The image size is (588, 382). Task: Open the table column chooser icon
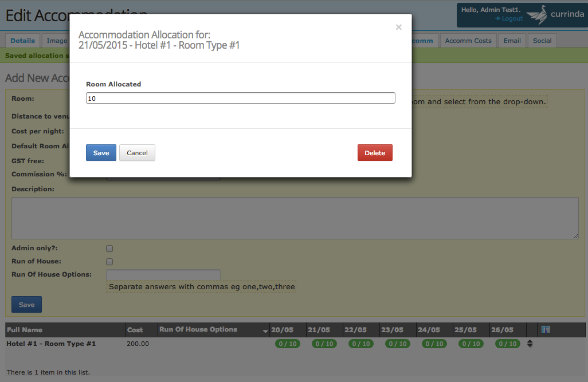point(546,330)
